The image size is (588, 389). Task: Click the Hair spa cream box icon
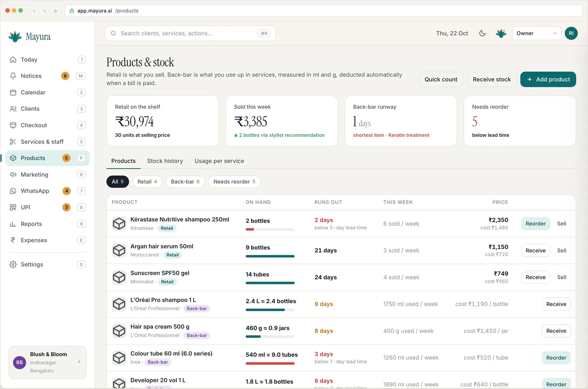119,331
